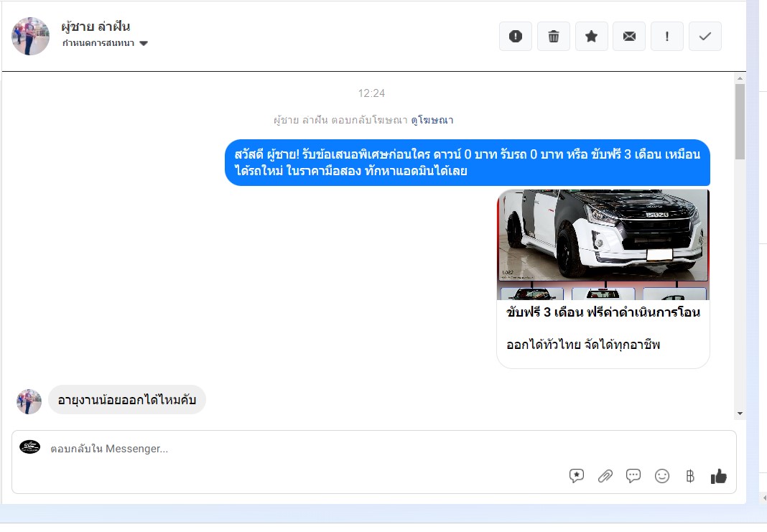767x532 pixels.
Task: Open the ดูโฆษณา link
Action: click(x=432, y=120)
